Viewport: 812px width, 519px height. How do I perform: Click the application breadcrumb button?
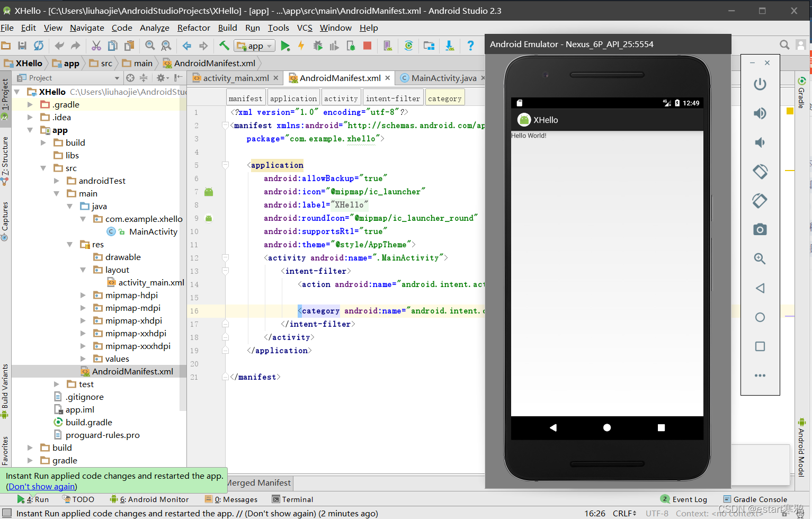[x=293, y=99]
